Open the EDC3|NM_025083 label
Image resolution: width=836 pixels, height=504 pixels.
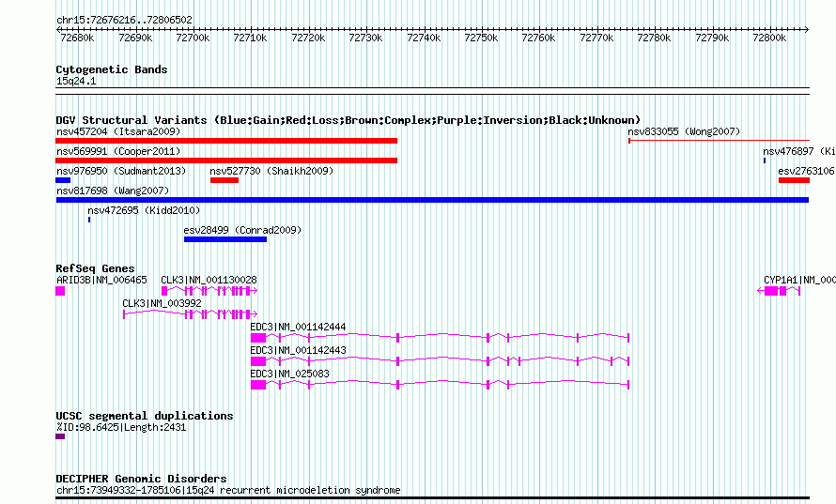pyautogui.click(x=289, y=374)
